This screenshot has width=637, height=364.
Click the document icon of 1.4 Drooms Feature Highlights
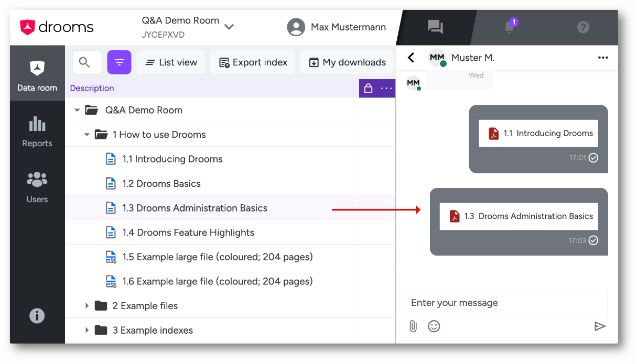click(x=111, y=233)
